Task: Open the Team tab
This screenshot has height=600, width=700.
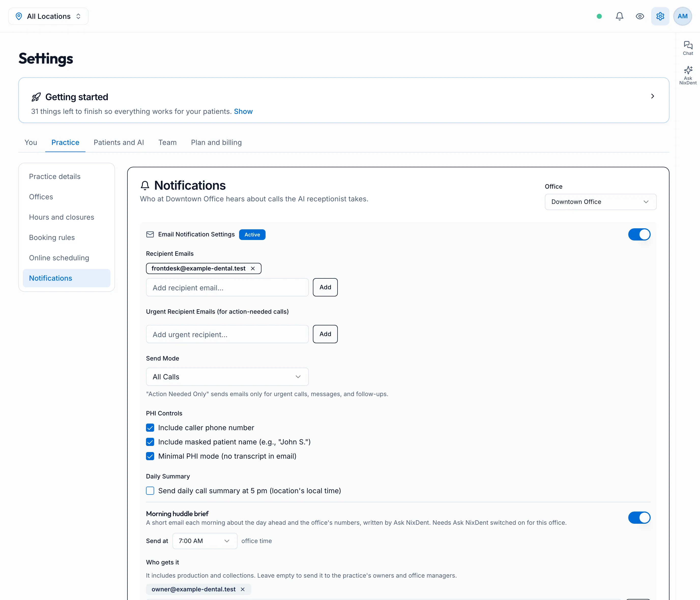Action: pos(168,142)
